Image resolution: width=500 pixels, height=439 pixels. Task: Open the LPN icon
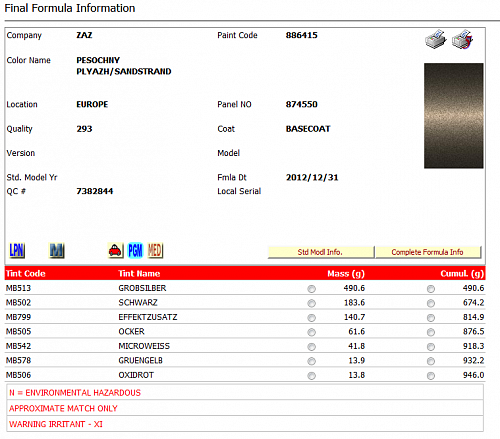[x=17, y=251]
